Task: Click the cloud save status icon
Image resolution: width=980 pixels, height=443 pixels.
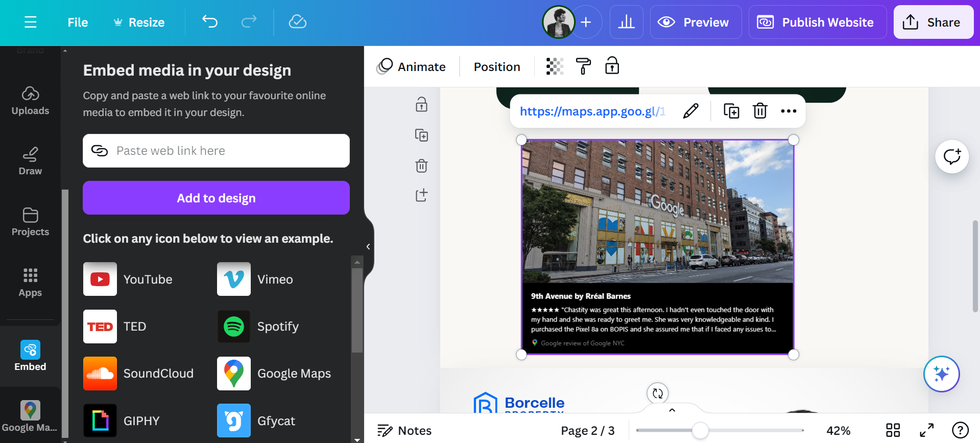Action: [297, 22]
